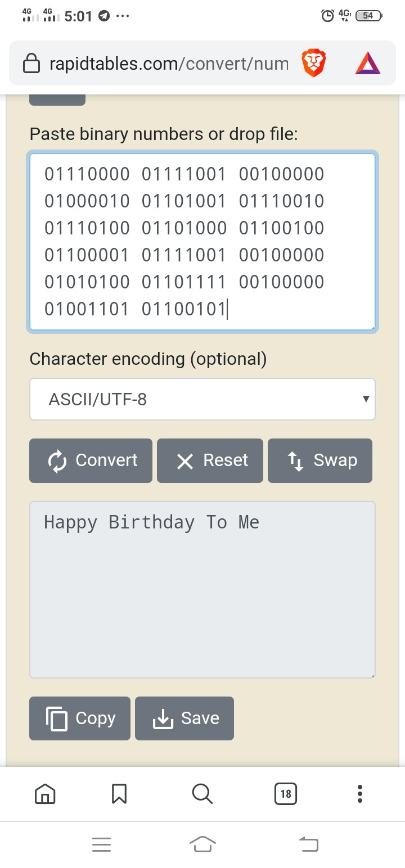
Task: Tap the Android recent apps icon
Action: click(x=101, y=844)
